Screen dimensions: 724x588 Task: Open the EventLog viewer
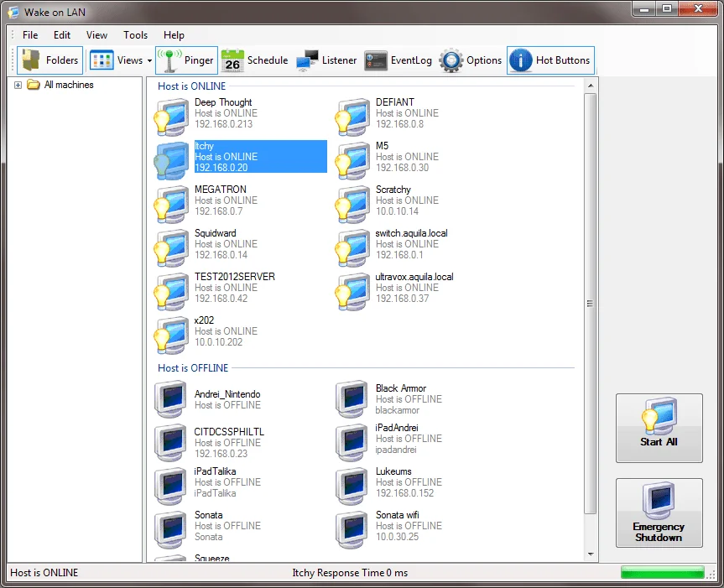point(399,60)
